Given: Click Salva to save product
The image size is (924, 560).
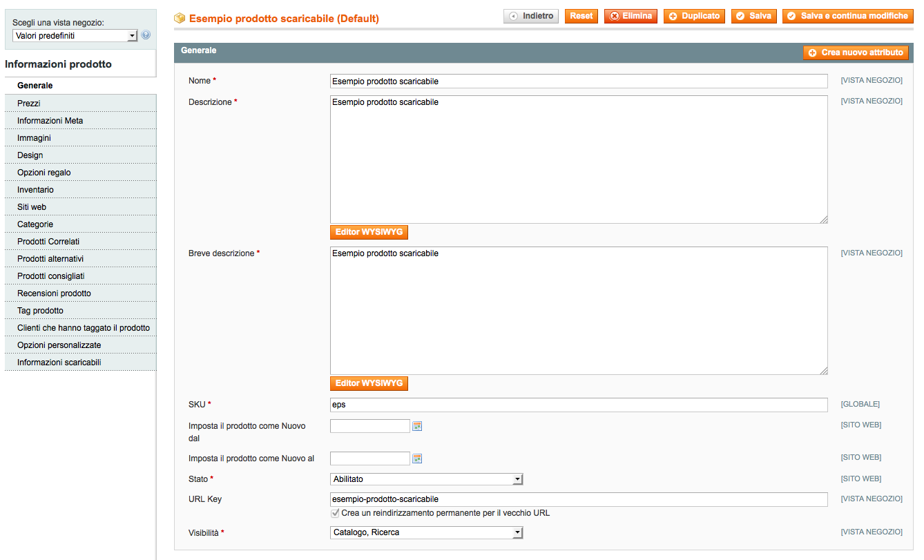Looking at the screenshot, I should 754,16.
